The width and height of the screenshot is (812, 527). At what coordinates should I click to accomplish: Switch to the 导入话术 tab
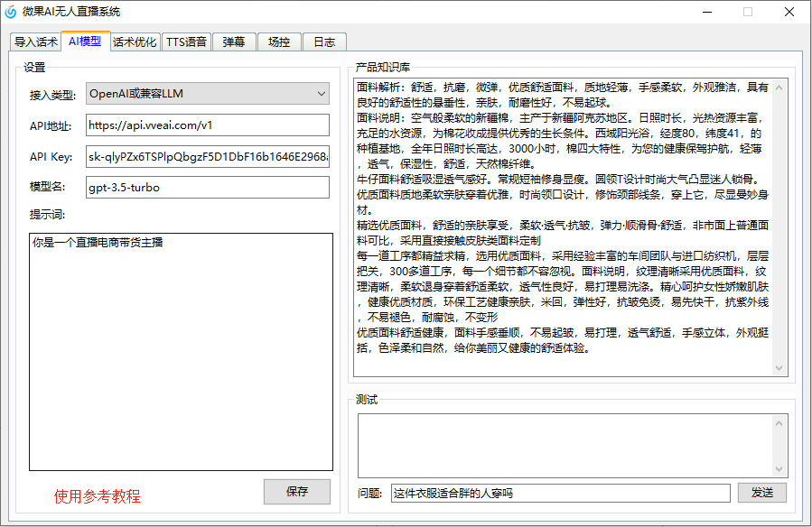pos(36,42)
